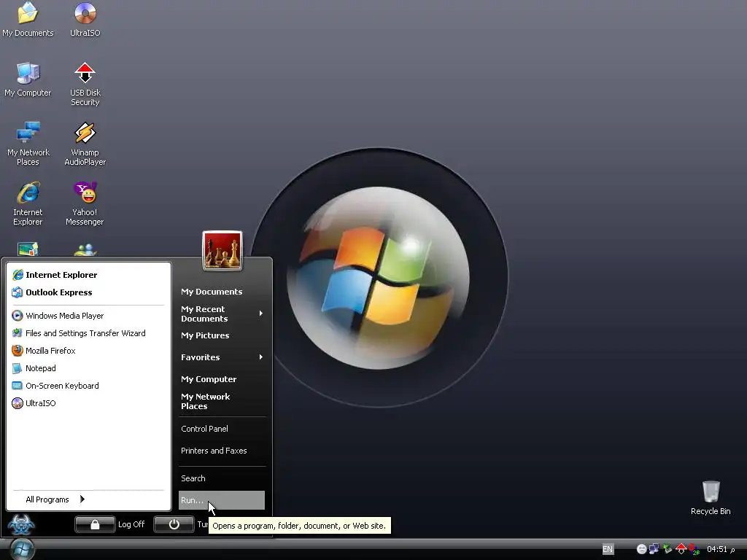The height and width of the screenshot is (560, 747).
Task: Click the white face tray icon
Action: [x=641, y=549]
